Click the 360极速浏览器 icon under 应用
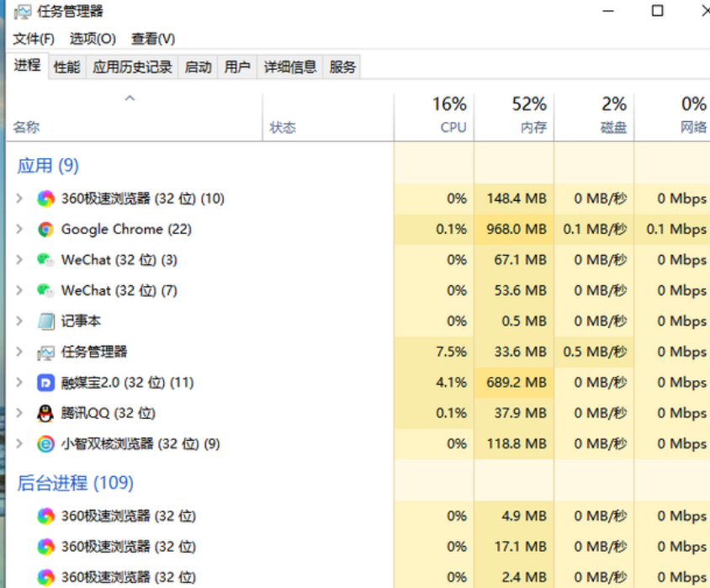 pos(45,199)
